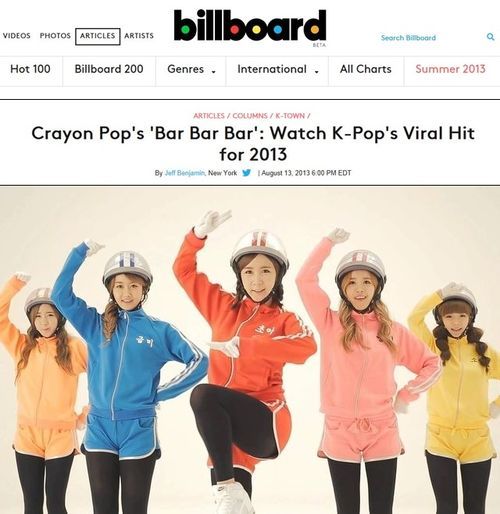This screenshot has height=514, width=500.
Task: Expand the International dropdown menu
Action: [277, 69]
